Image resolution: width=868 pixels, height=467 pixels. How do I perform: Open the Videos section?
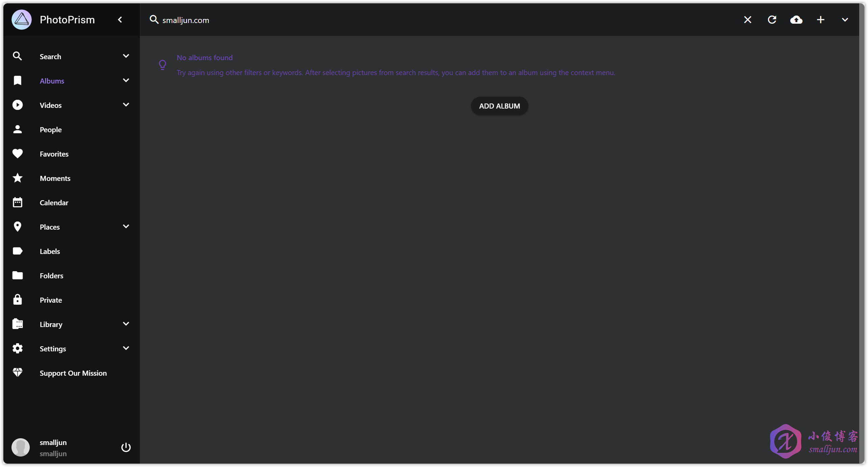coord(50,105)
